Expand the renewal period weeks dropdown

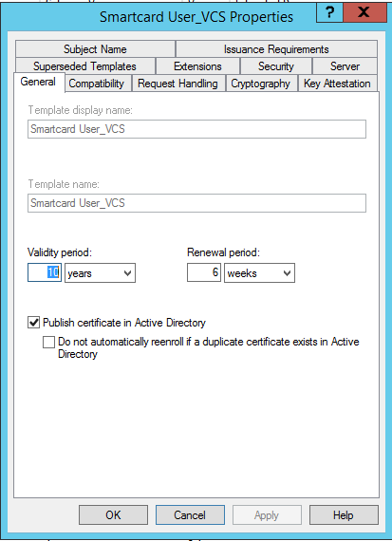click(259, 273)
